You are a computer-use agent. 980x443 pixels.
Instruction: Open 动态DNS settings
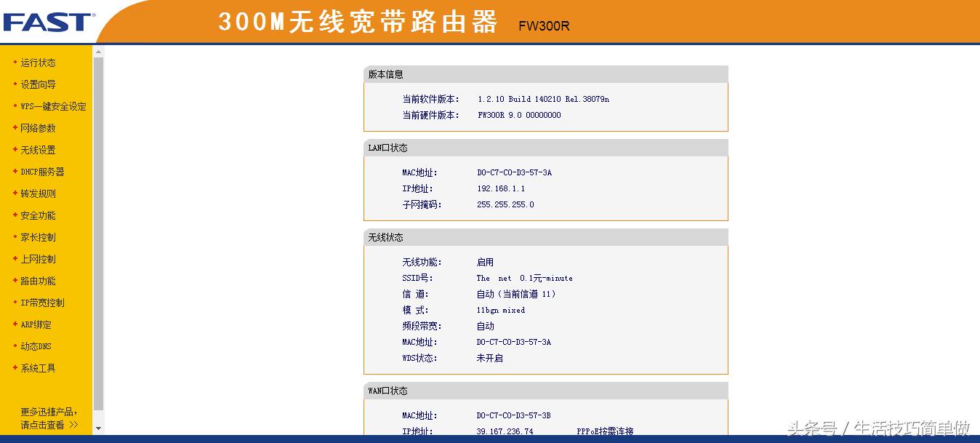click(35, 346)
